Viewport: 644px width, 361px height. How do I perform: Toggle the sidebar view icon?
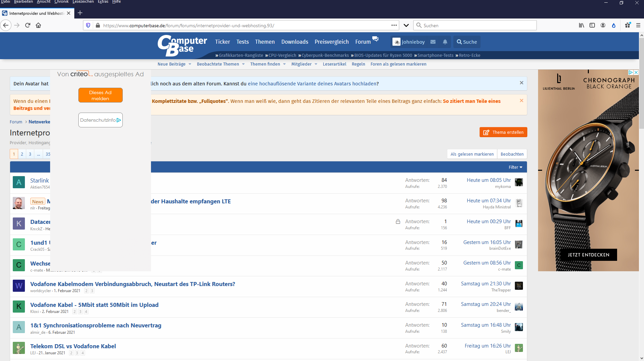pyautogui.click(x=592, y=25)
